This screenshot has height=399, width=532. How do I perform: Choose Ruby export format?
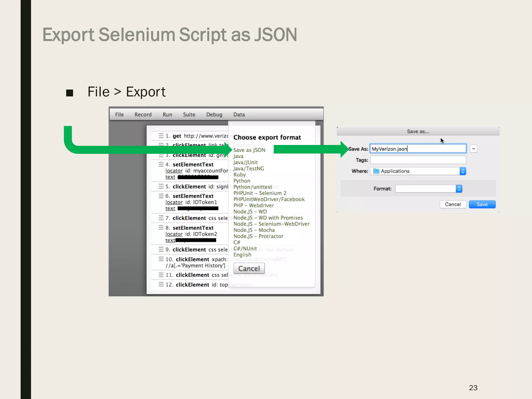240,175
